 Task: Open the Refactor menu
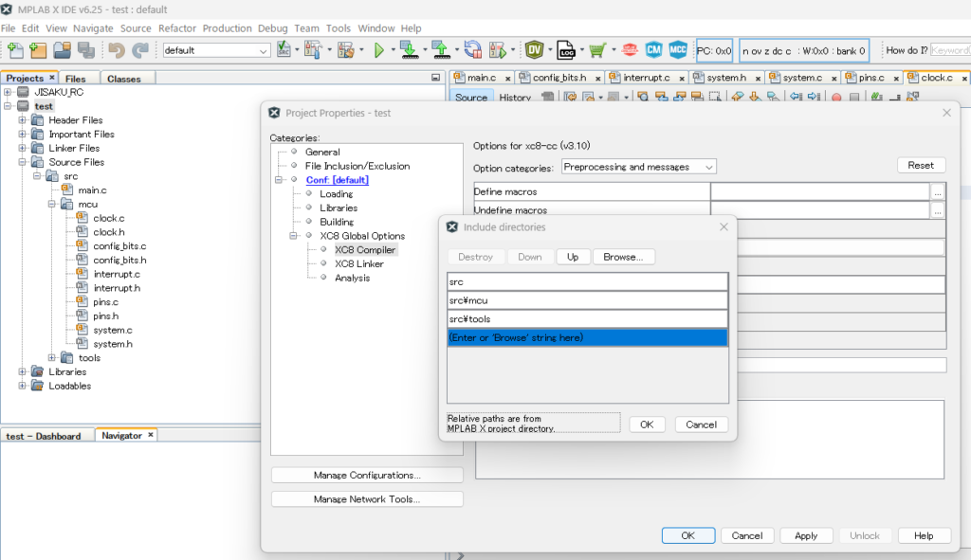coord(177,28)
